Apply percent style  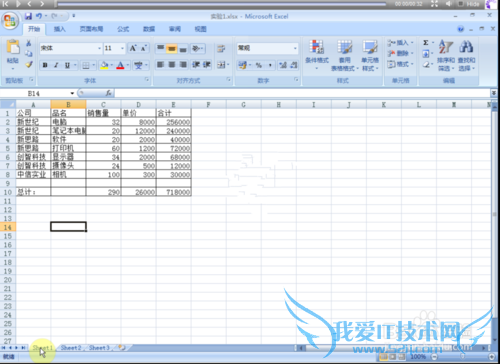point(259,65)
